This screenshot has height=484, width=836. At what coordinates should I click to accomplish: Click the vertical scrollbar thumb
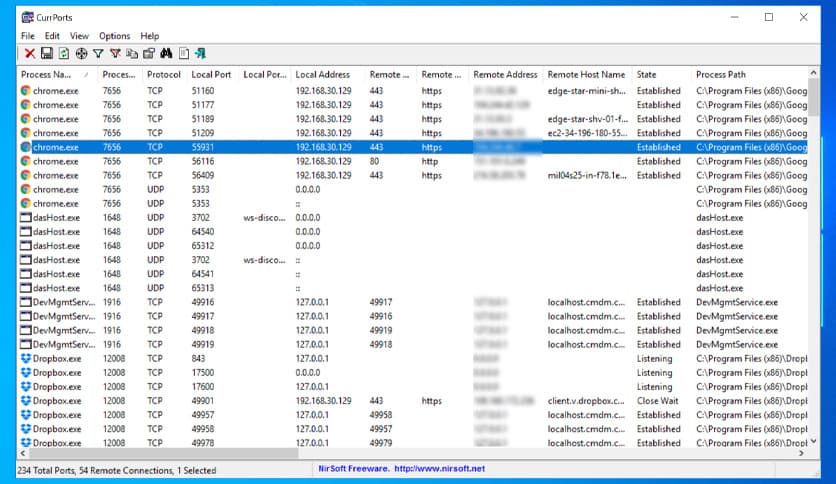[x=813, y=97]
